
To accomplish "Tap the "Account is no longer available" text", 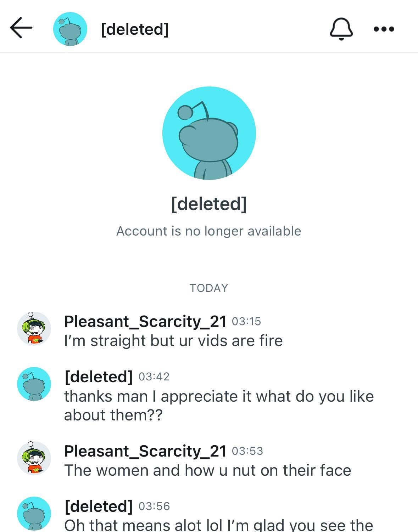I will point(209,231).
